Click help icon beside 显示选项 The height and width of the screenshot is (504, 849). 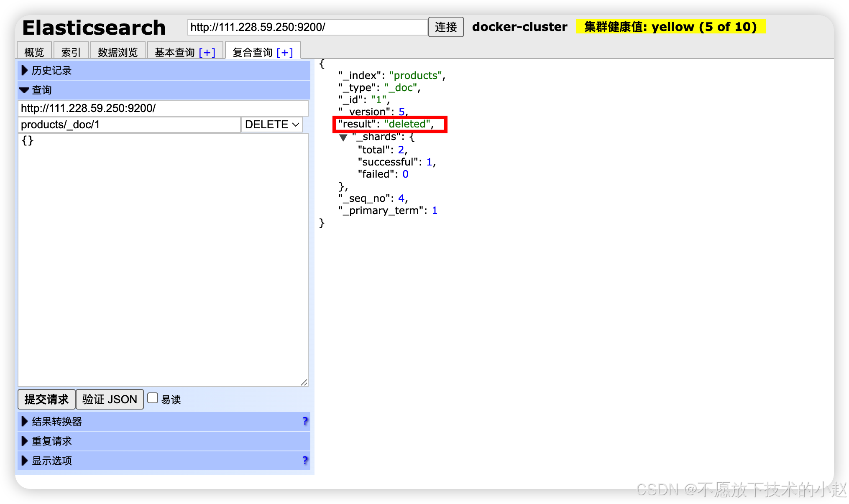pyautogui.click(x=305, y=460)
